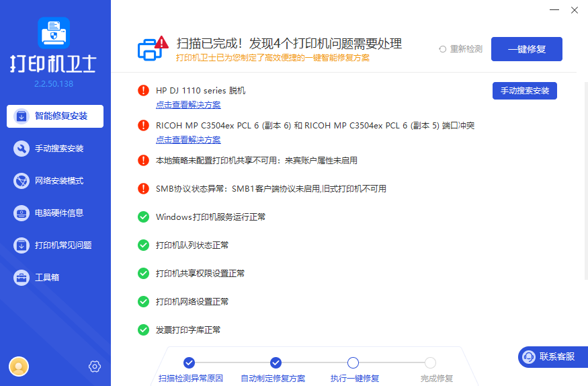588x386 pixels.
Task: Open 联系客服 support button
Action: pyautogui.click(x=553, y=356)
